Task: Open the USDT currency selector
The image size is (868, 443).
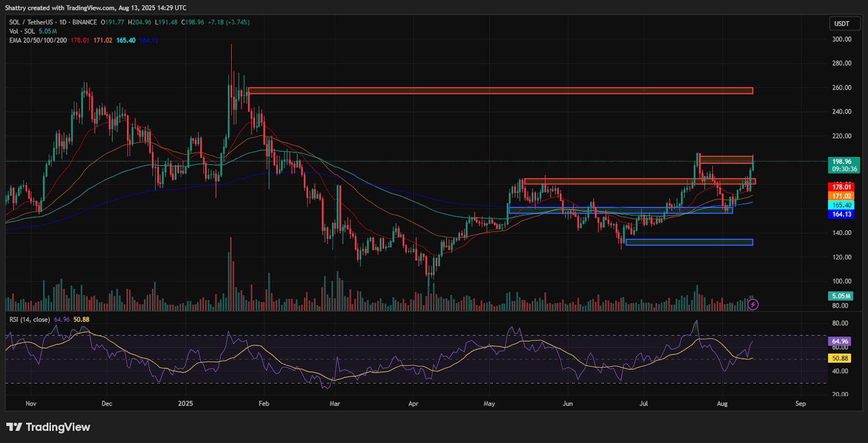Action: [845, 23]
